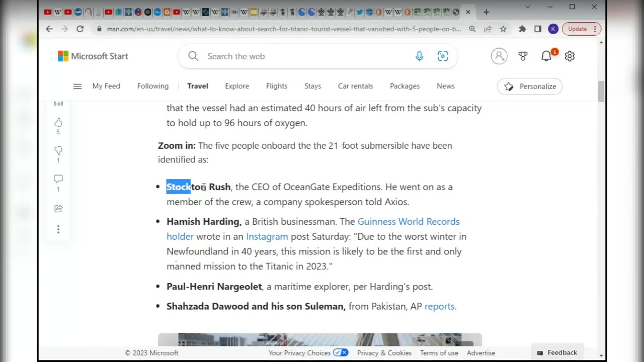Open the Chrome side panel
The image size is (644, 362).
pyautogui.click(x=538, y=29)
